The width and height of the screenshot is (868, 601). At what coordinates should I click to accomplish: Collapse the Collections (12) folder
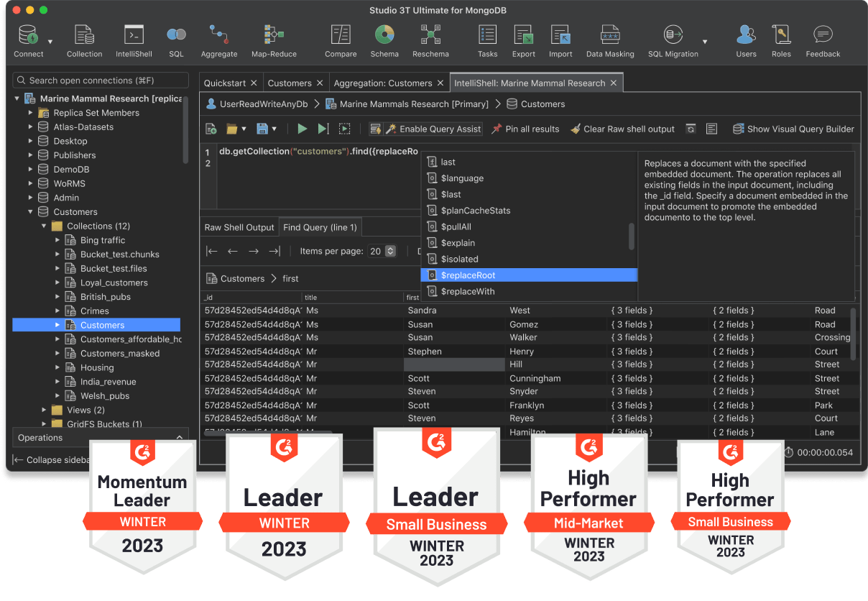[44, 226]
